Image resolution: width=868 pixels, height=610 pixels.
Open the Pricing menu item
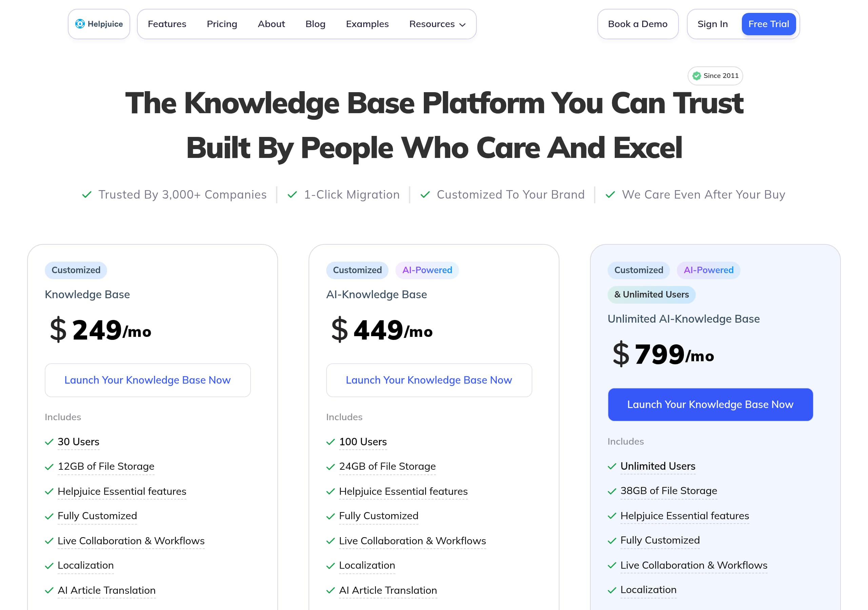pos(222,24)
